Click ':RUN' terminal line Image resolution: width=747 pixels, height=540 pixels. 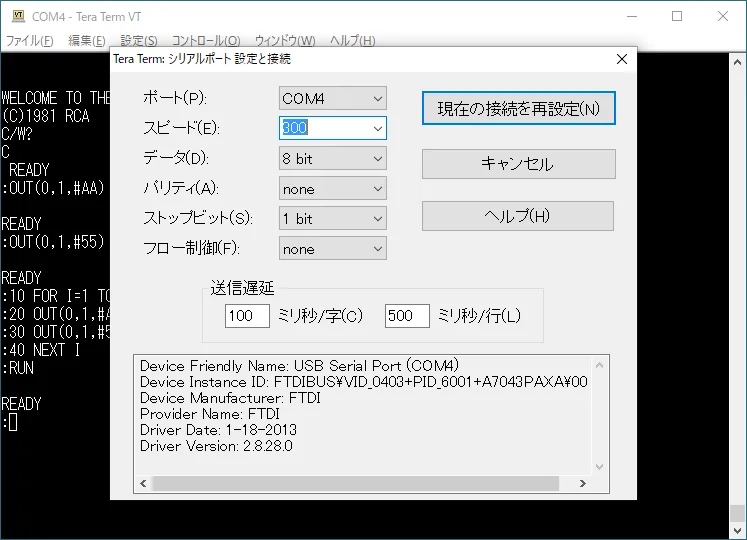(18, 368)
